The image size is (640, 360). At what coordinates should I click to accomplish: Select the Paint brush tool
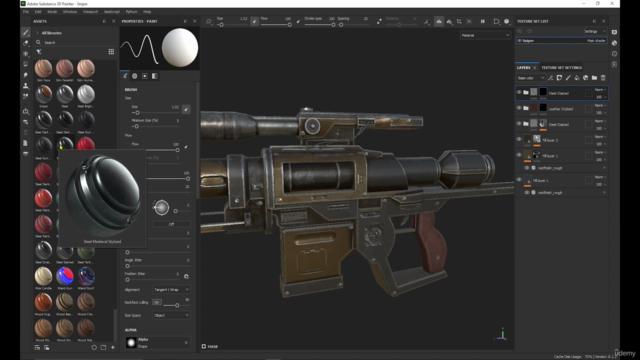point(26,32)
